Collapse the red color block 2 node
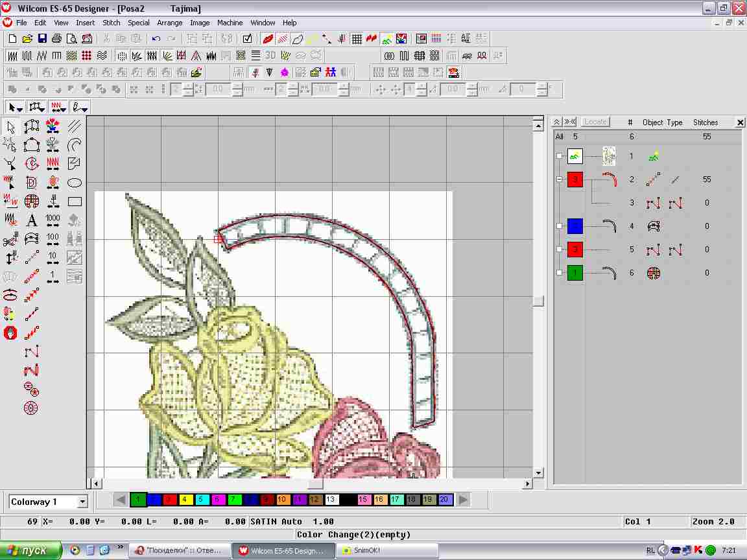The height and width of the screenshot is (560, 747). click(x=560, y=180)
